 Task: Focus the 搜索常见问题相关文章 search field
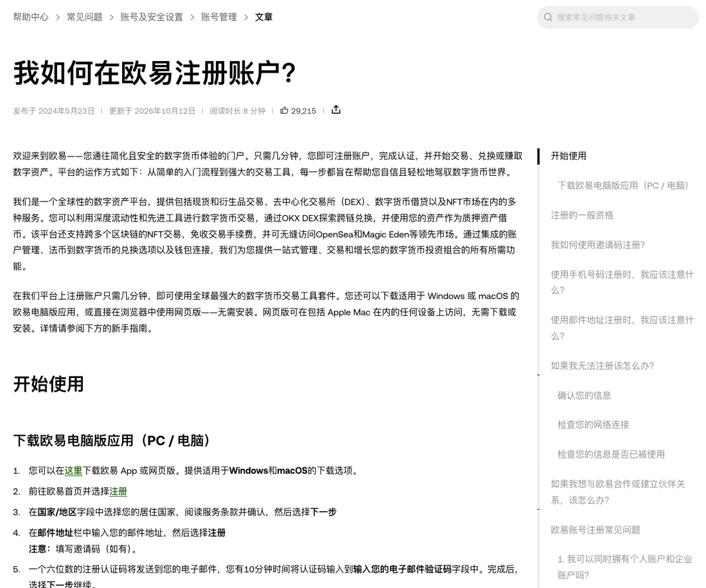pyautogui.click(x=618, y=17)
